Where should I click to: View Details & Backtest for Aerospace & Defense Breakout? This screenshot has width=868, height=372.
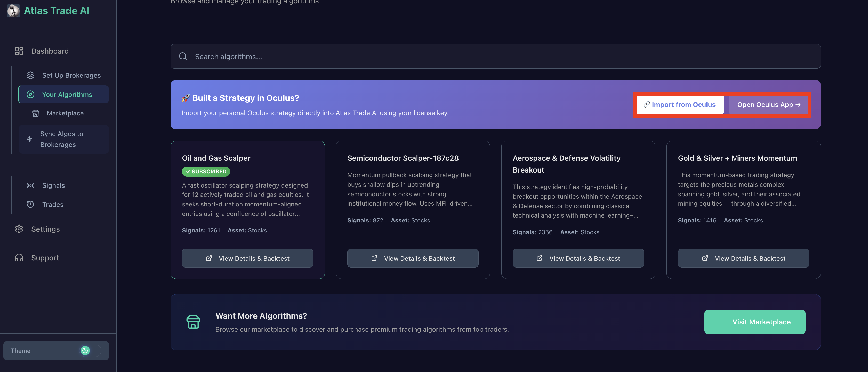pos(578,258)
